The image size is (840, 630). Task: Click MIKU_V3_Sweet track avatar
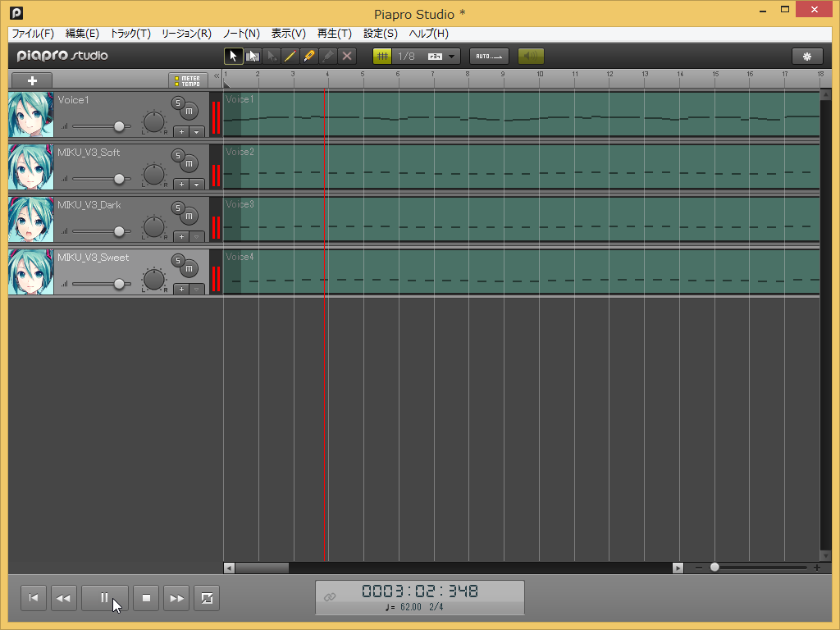pyautogui.click(x=31, y=272)
